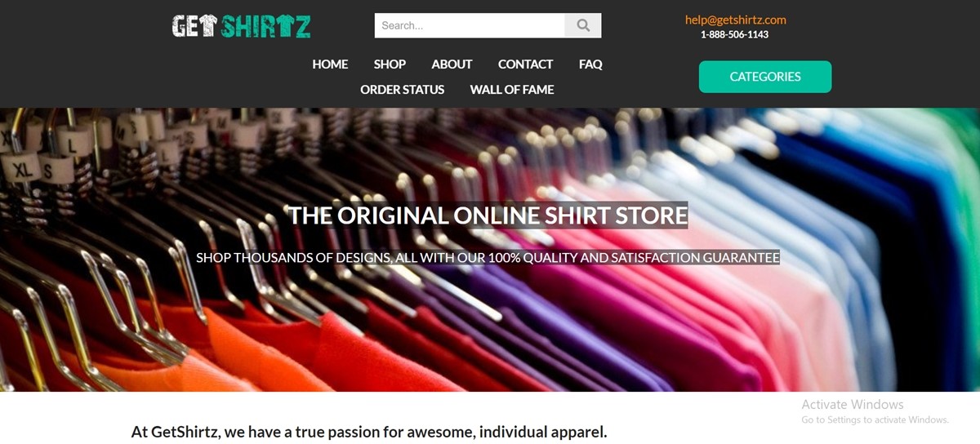Check ORDER STATUS in the nav bar
This screenshot has height=444, width=980.
click(403, 90)
